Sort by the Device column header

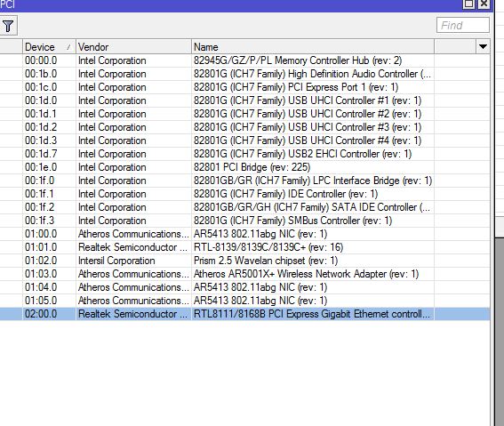(x=49, y=46)
